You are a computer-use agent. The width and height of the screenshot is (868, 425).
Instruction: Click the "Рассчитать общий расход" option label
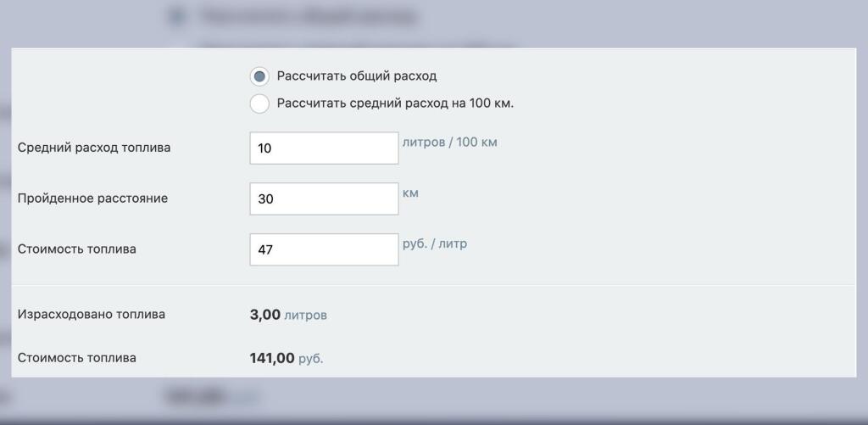357,76
